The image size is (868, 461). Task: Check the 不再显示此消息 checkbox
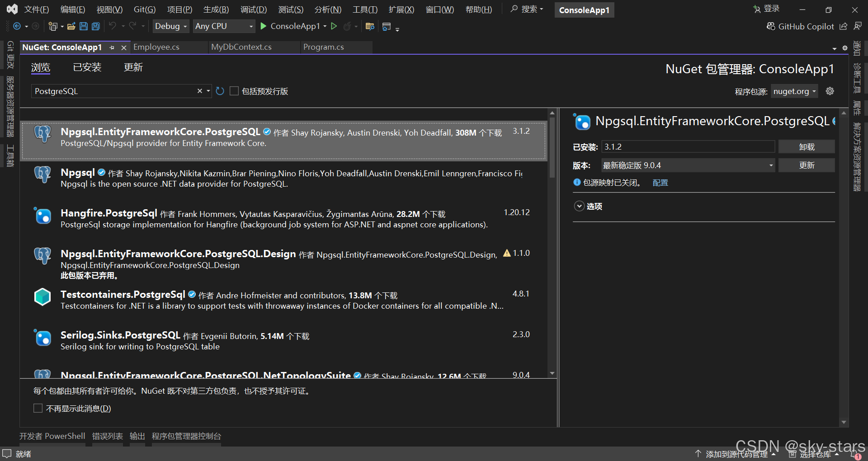click(x=38, y=408)
